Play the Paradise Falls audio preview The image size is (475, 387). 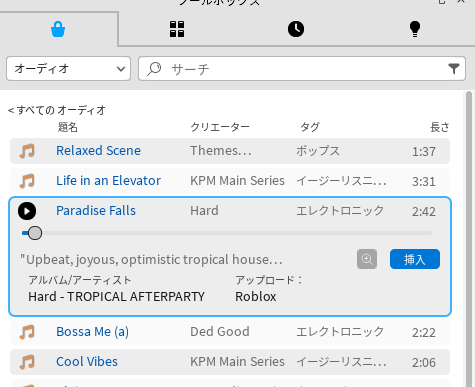[27, 211]
